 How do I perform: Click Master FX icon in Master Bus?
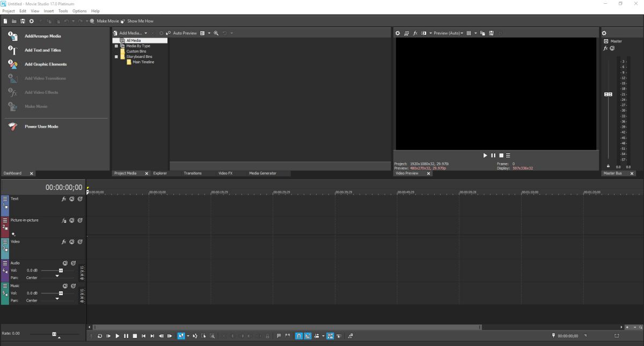[606, 48]
